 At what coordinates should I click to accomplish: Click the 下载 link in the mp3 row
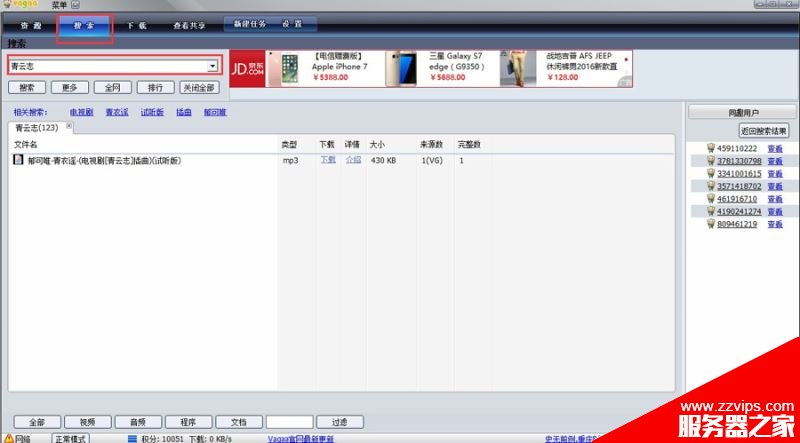328,160
